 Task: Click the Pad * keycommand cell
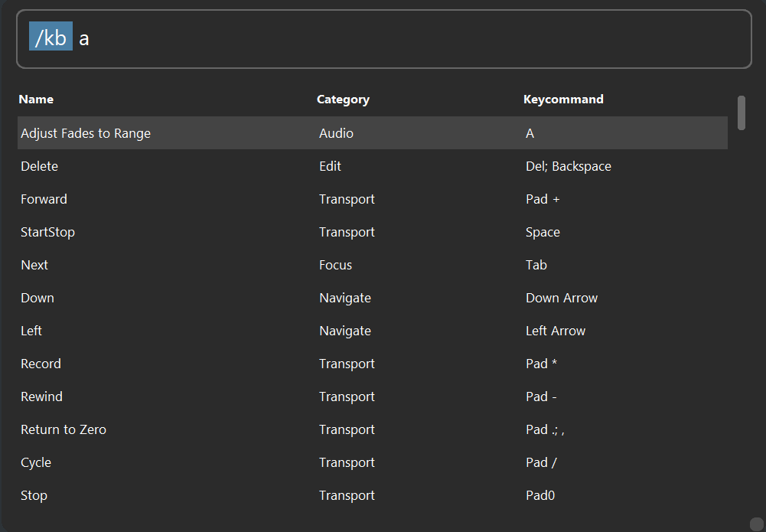pyautogui.click(x=541, y=364)
